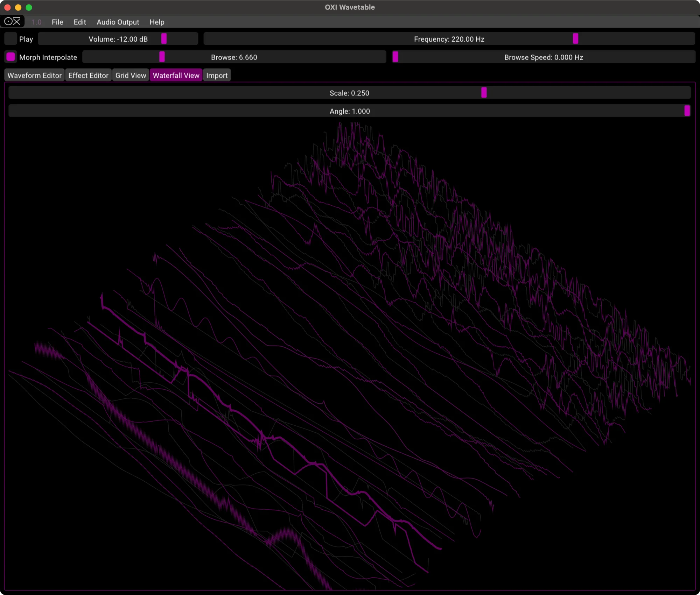Screen dimensions: 700x595
Task: Click the Browse Speed slider thumb
Action: [x=396, y=57]
